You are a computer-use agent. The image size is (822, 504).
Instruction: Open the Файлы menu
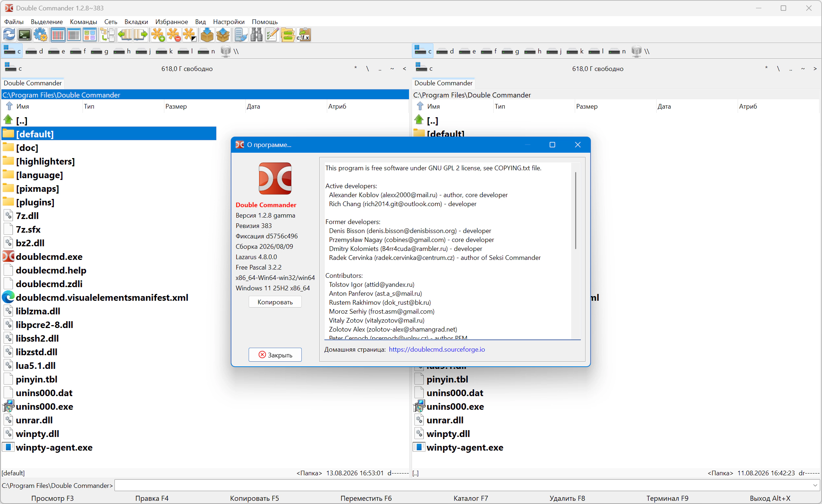point(14,22)
